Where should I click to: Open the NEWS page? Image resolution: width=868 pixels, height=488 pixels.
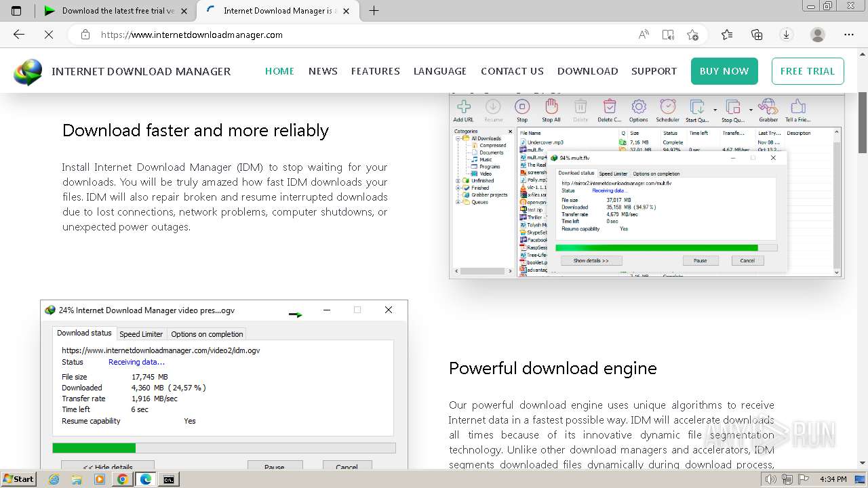pyautogui.click(x=323, y=71)
